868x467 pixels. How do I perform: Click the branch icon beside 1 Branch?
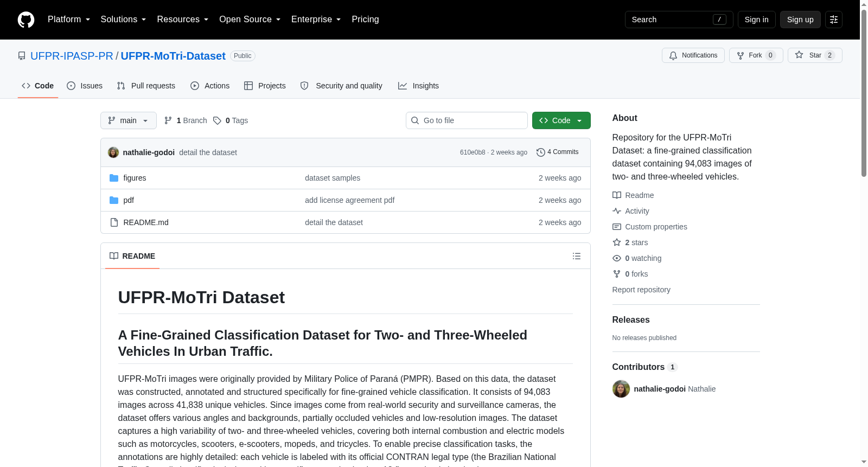pyautogui.click(x=168, y=120)
